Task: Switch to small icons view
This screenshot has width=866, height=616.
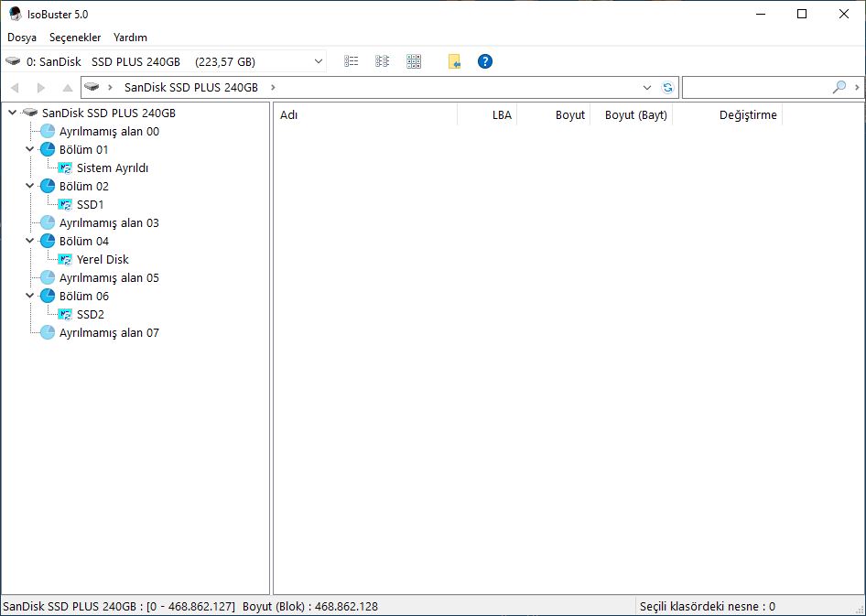Action: coord(382,61)
